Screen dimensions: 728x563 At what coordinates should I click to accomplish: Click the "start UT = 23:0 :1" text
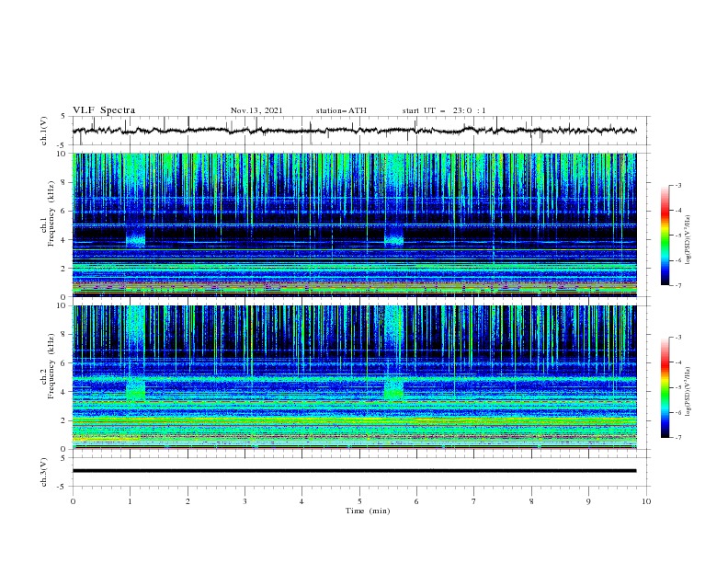point(444,110)
